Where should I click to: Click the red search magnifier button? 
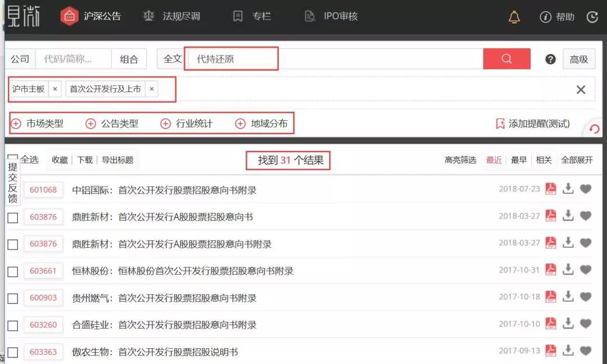(x=506, y=59)
